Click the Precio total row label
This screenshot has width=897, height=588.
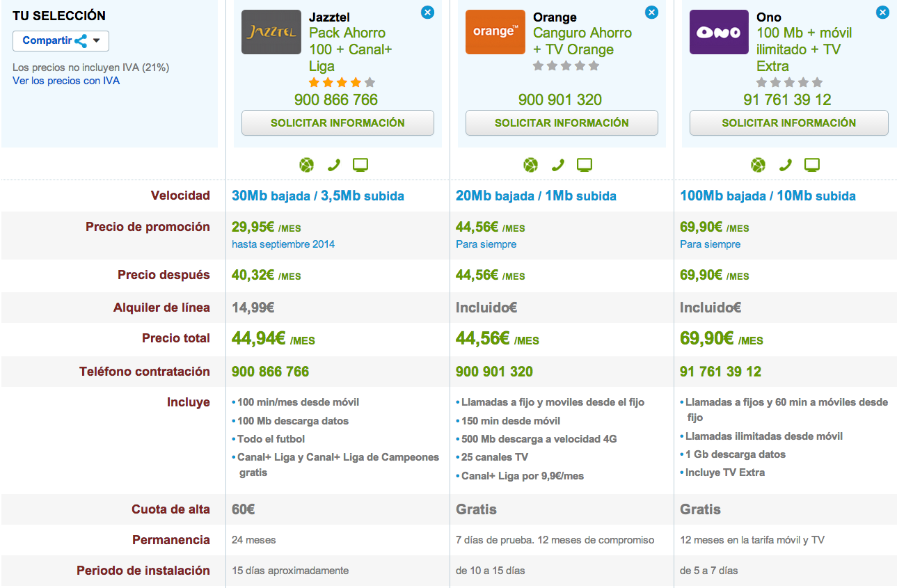(x=176, y=338)
